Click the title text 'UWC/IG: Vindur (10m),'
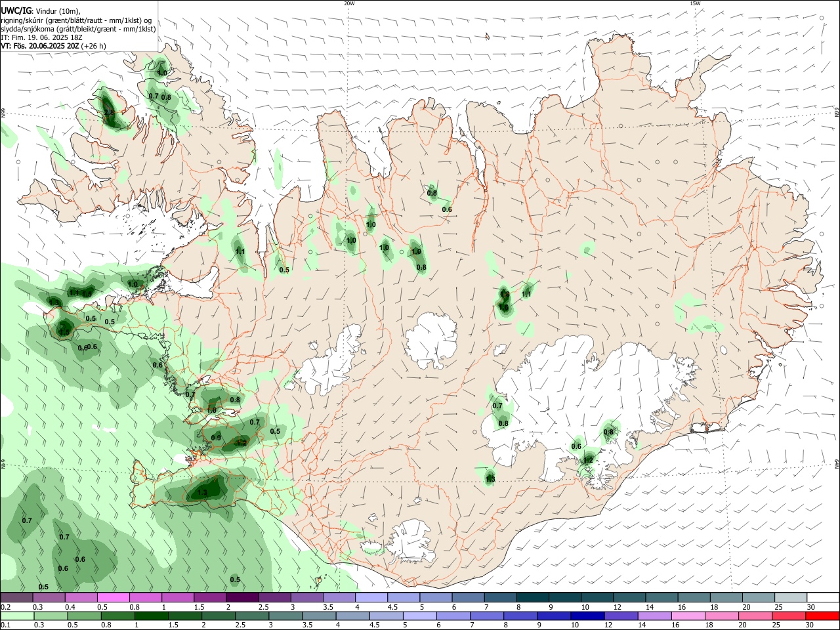Screen dimensions: 840x630 41,11
